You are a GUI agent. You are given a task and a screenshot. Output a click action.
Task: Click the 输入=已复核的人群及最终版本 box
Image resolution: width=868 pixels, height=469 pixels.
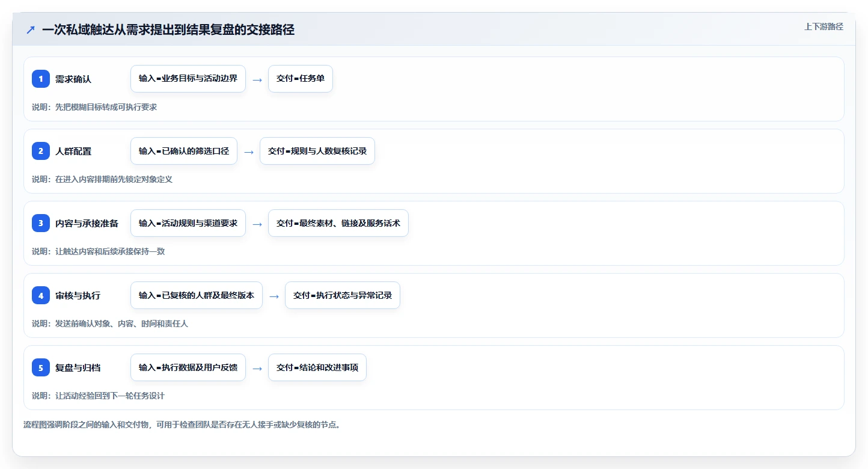coord(197,295)
